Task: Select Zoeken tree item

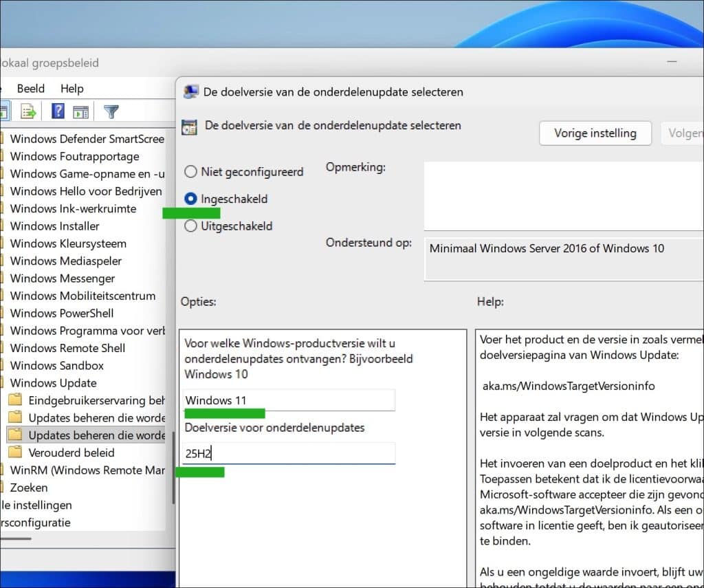Action: (28, 488)
